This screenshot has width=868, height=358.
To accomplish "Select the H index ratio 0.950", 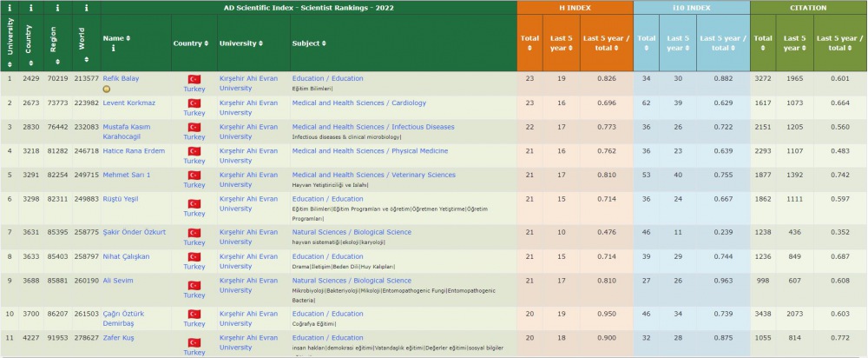I will click(606, 314).
